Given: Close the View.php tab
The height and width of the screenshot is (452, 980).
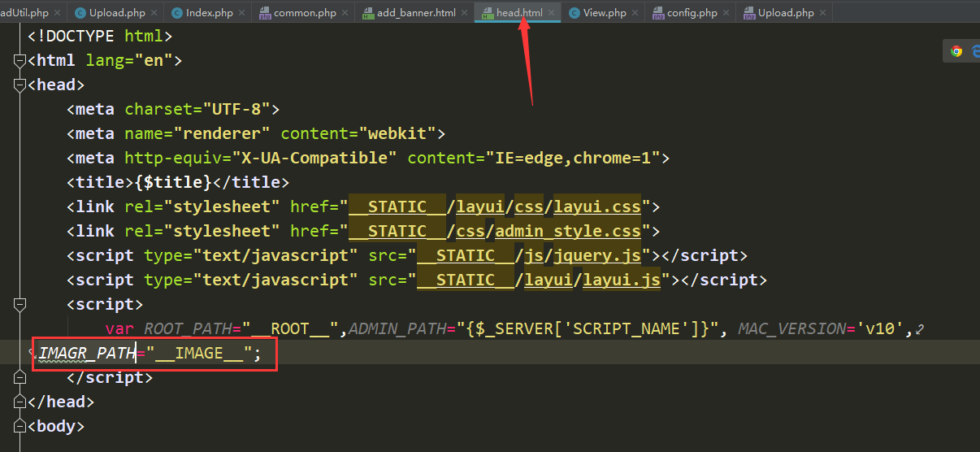Looking at the screenshot, I should point(636,13).
